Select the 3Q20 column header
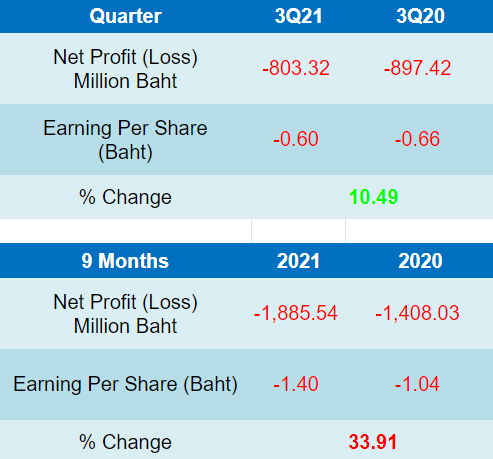 point(420,16)
